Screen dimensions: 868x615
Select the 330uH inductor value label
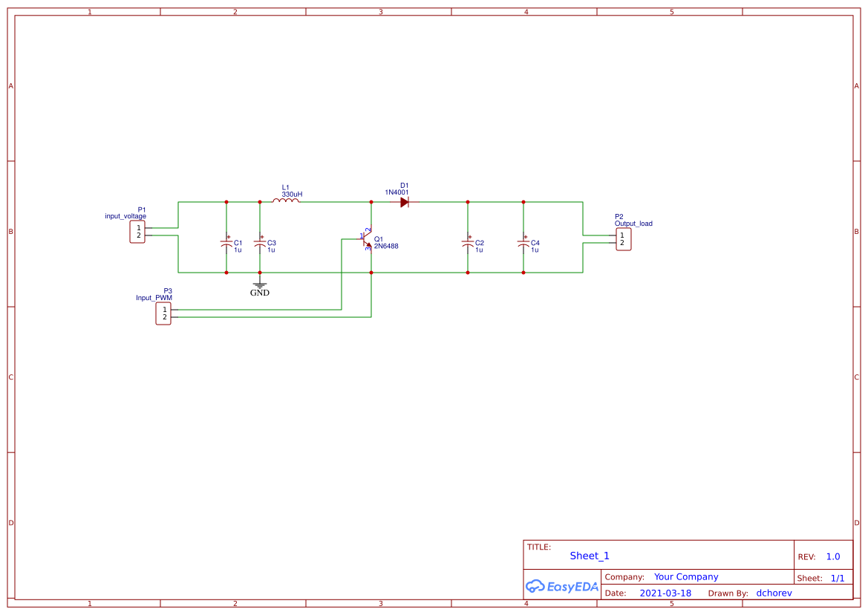292,194
